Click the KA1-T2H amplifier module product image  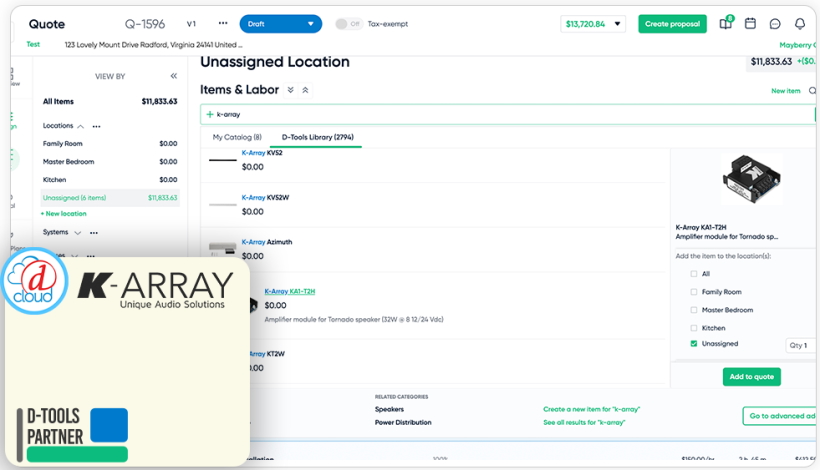(751, 180)
